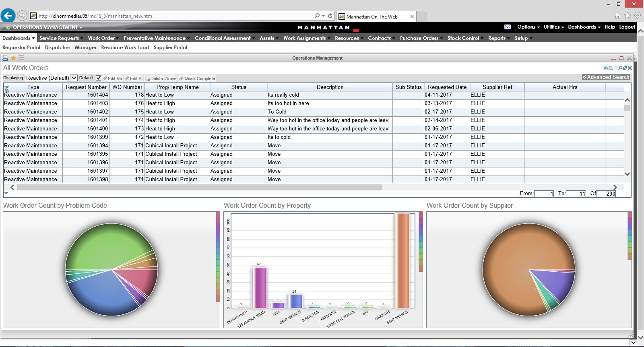Open the Stock Control menu
Viewport: 644px width, 347px height.
(x=465, y=38)
